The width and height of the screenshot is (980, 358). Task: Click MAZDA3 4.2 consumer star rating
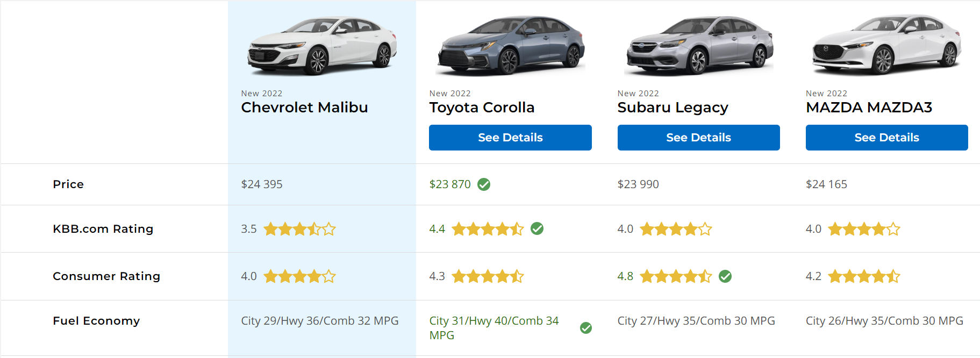pyautogui.click(x=864, y=276)
